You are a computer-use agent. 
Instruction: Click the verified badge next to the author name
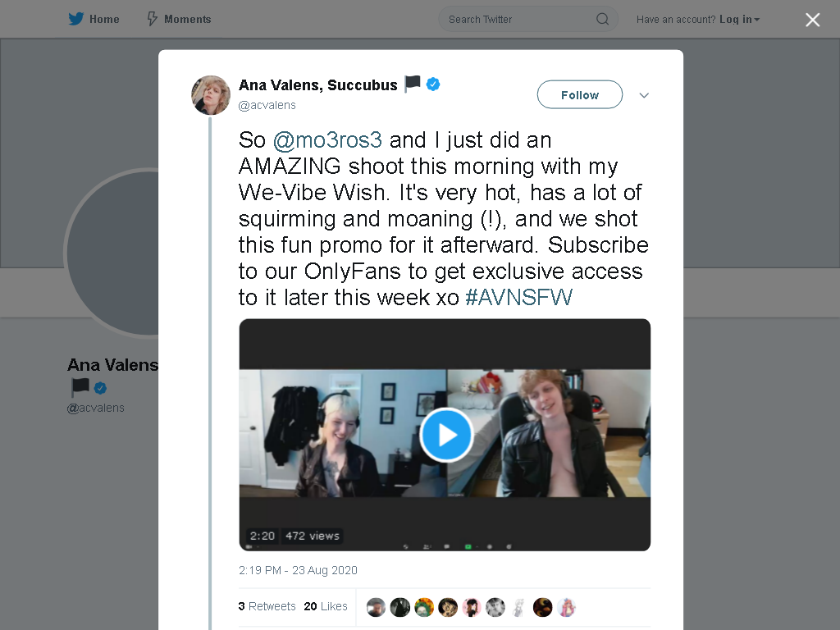[433, 84]
